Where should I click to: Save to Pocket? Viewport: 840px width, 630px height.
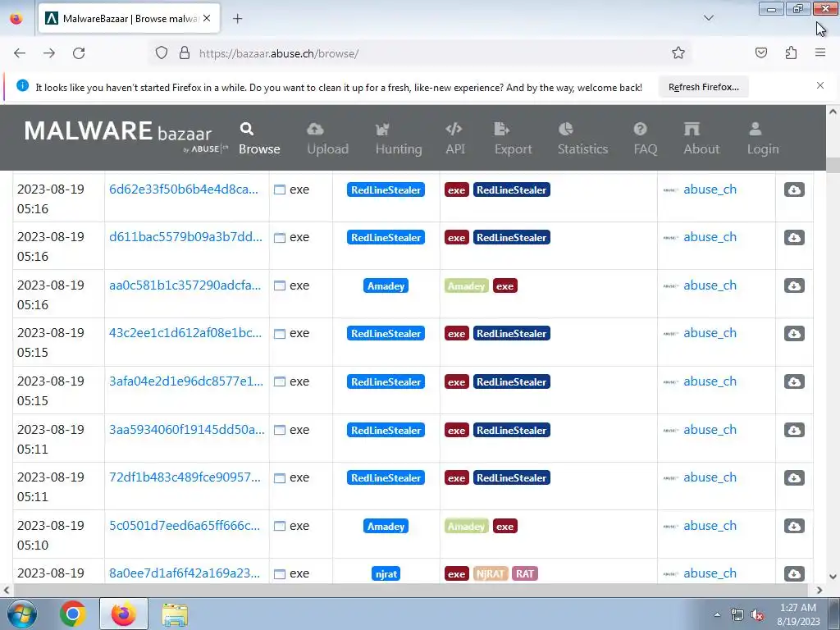[x=761, y=53]
